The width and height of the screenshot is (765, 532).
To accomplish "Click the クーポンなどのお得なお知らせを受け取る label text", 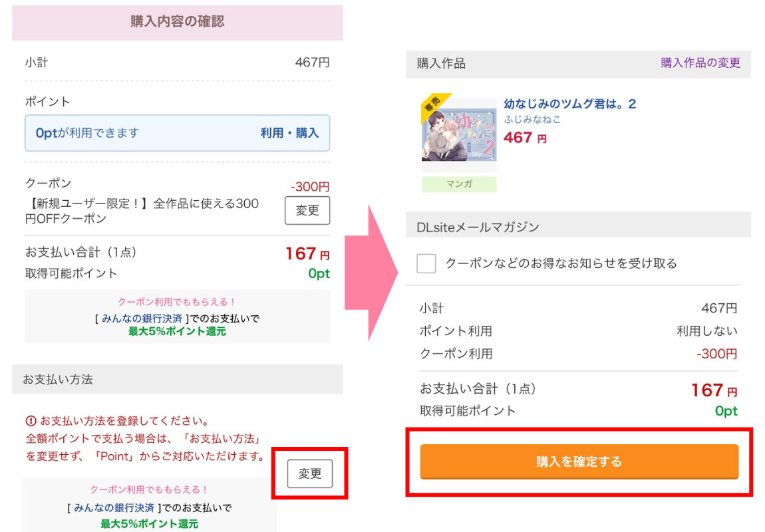I will [560, 263].
